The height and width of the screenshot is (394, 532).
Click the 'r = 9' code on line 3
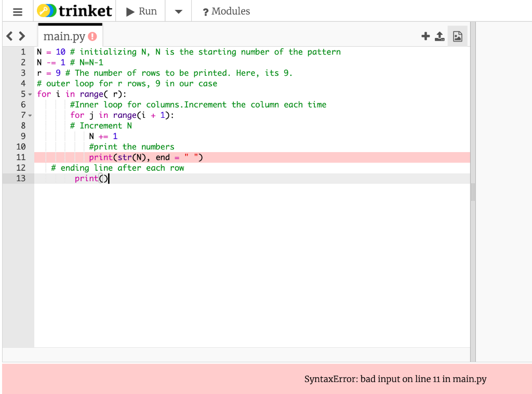point(49,73)
